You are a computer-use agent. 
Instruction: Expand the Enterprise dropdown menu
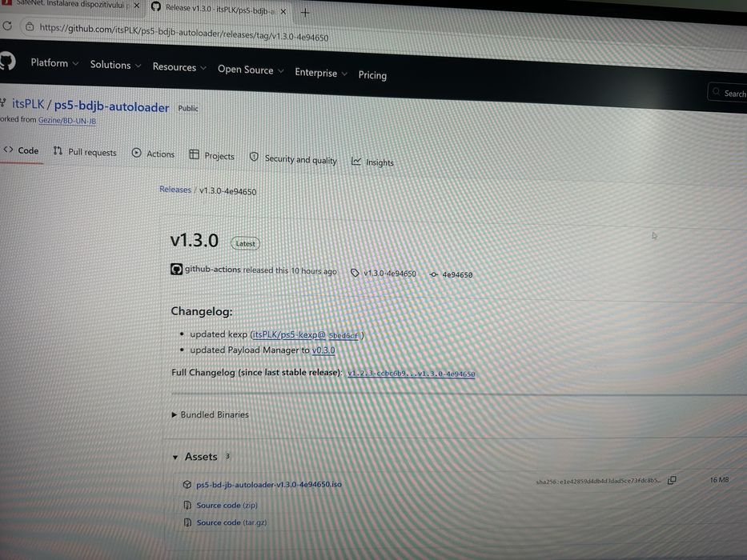pyautogui.click(x=320, y=73)
